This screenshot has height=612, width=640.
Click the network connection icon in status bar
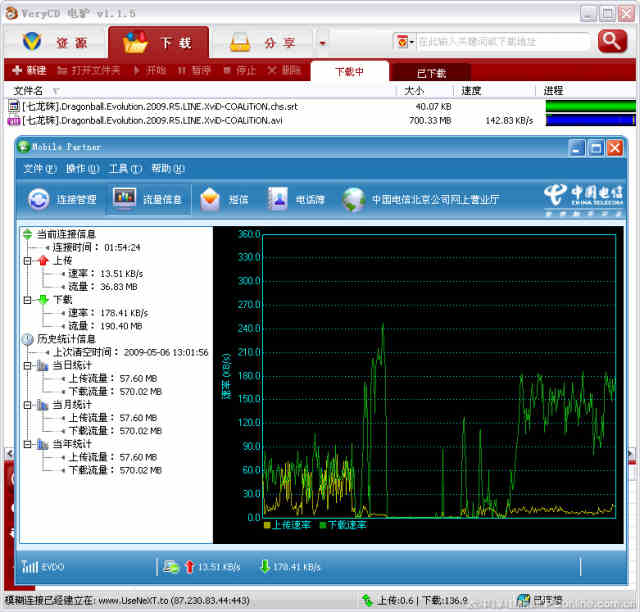coord(171,566)
